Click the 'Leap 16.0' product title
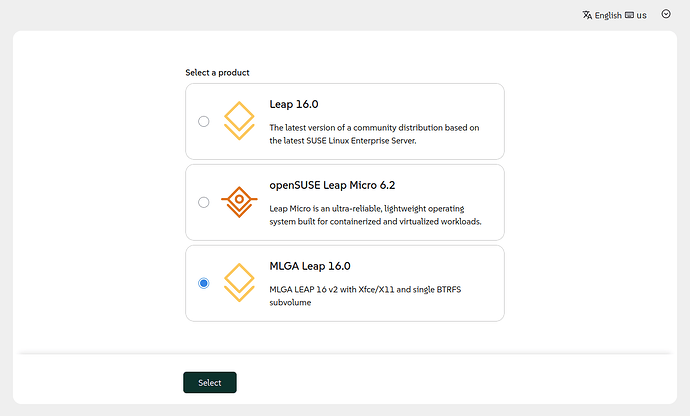The width and height of the screenshot is (690, 416). point(294,104)
